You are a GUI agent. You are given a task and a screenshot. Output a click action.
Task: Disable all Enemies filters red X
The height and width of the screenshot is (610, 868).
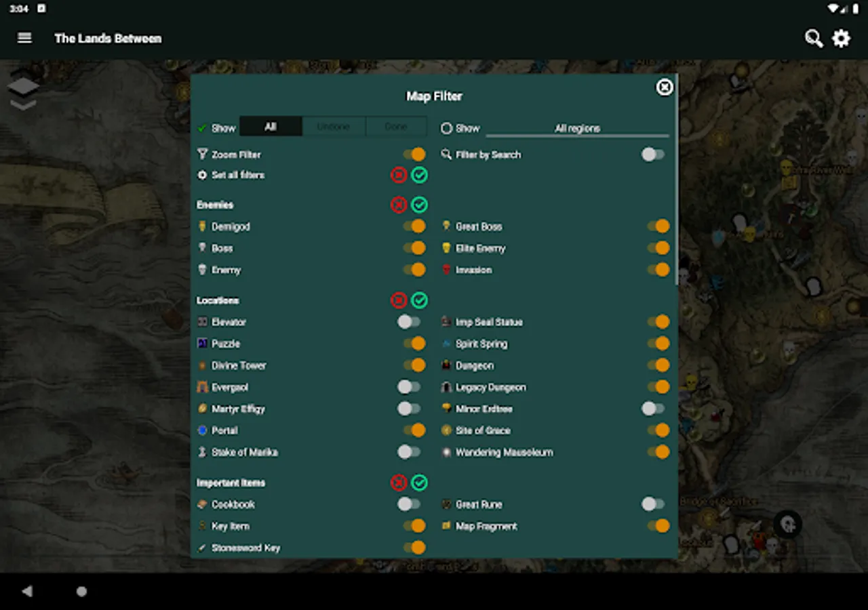(x=399, y=205)
